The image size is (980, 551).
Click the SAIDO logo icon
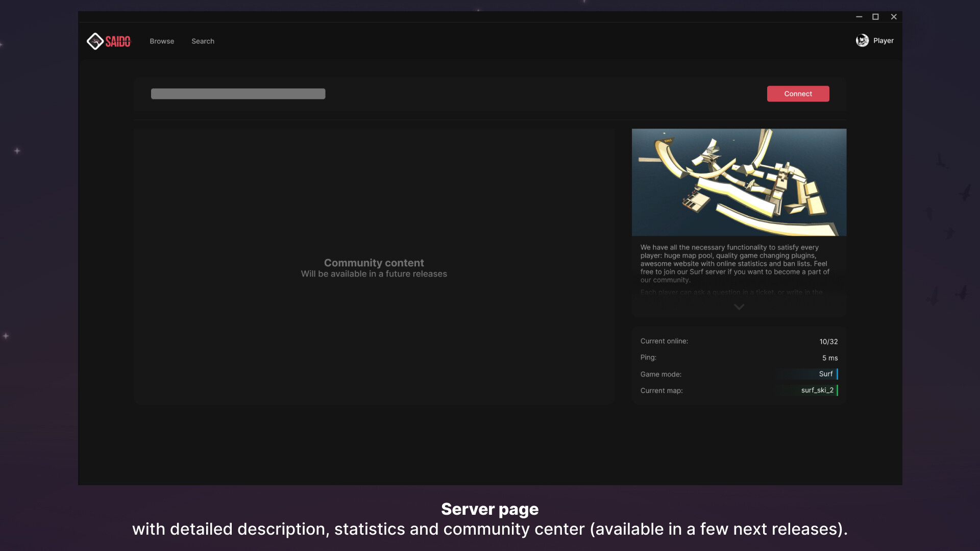95,41
